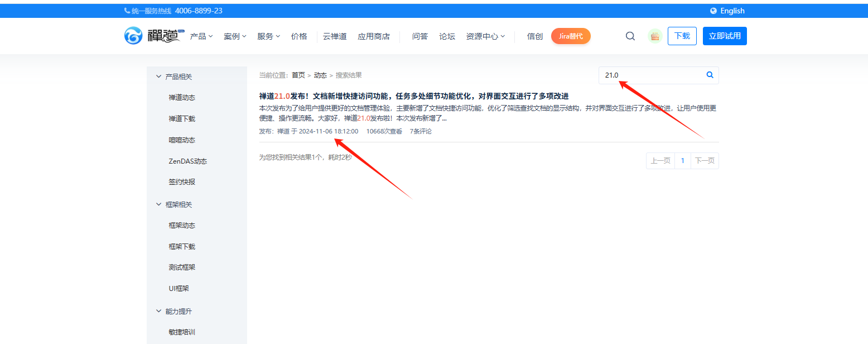Screen dimensions: 868x344
Task: Open the navbar search magnifier icon
Action: click(x=630, y=35)
